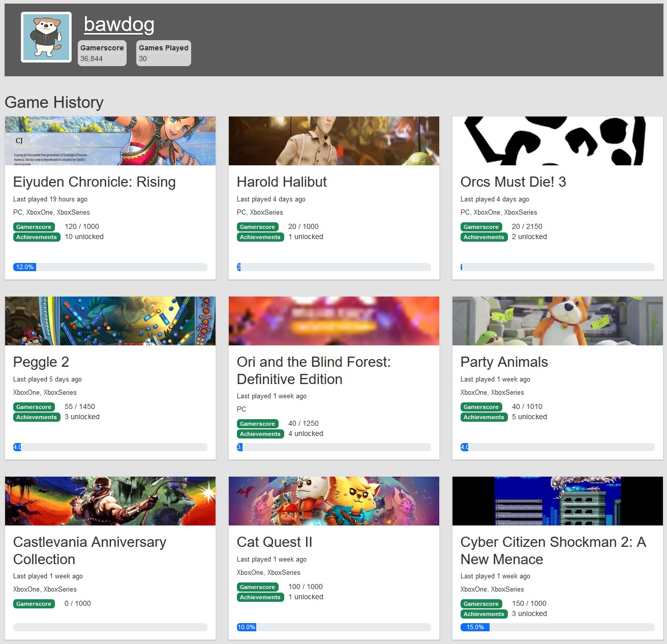This screenshot has width=667, height=644.
Task: Open the Party Animals banner image
Action: pos(558,321)
